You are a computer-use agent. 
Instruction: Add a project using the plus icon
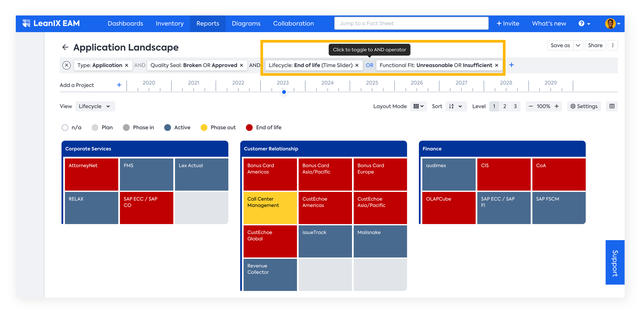pyautogui.click(x=119, y=85)
